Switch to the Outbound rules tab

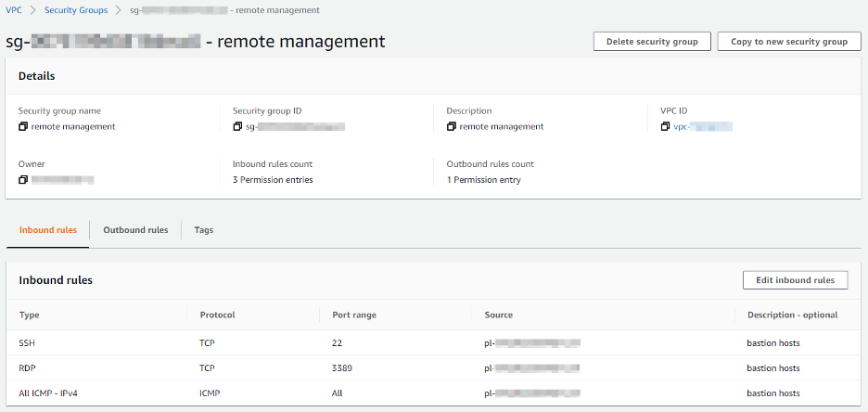(135, 230)
